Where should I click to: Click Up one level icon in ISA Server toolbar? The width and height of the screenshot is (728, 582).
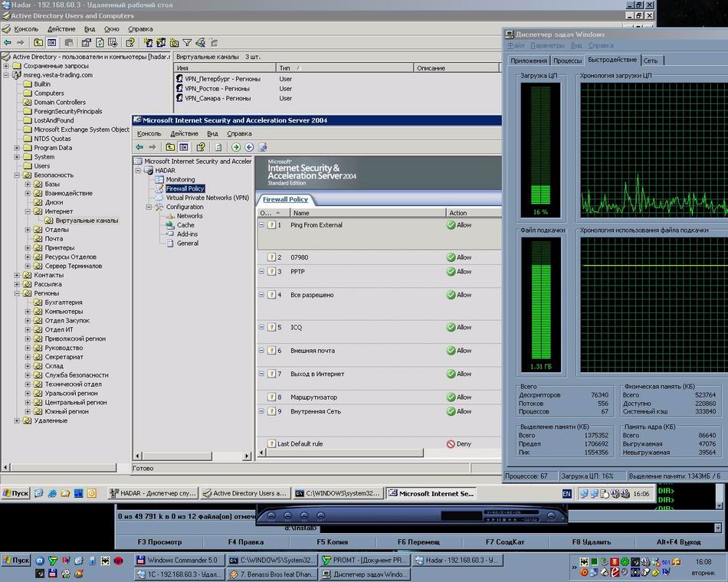click(170, 147)
